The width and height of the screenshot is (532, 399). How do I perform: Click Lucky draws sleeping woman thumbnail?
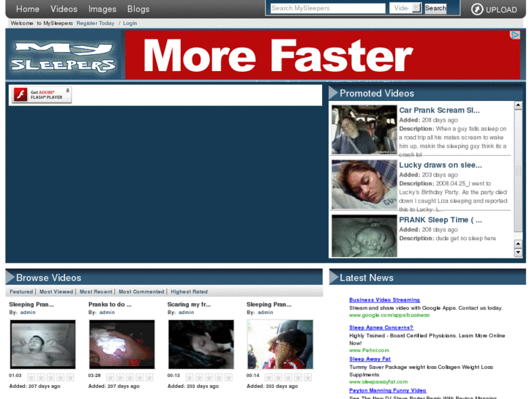point(364,184)
